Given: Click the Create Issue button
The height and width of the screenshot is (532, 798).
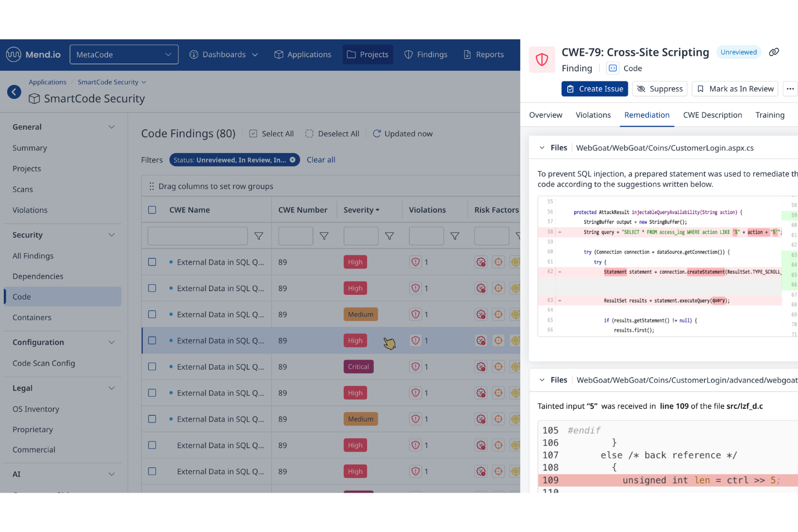Looking at the screenshot, I should tap(595, 88).
